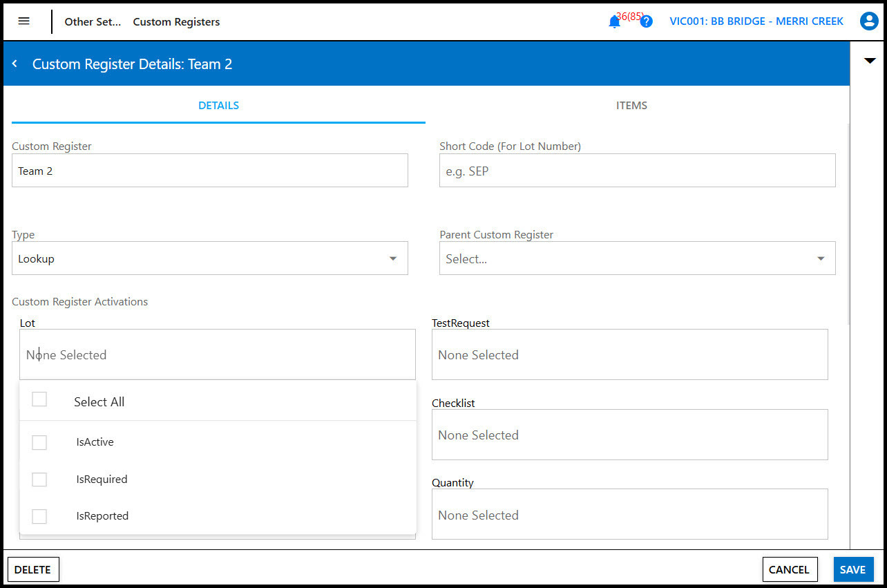Screen dimensions: 887x588
Task: Click the Custom Registers breadcrumb
Action: (176, 22)
